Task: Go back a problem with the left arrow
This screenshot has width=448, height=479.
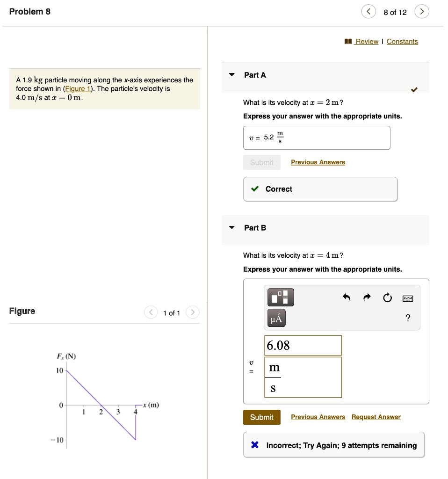Action: pos(369,11)
